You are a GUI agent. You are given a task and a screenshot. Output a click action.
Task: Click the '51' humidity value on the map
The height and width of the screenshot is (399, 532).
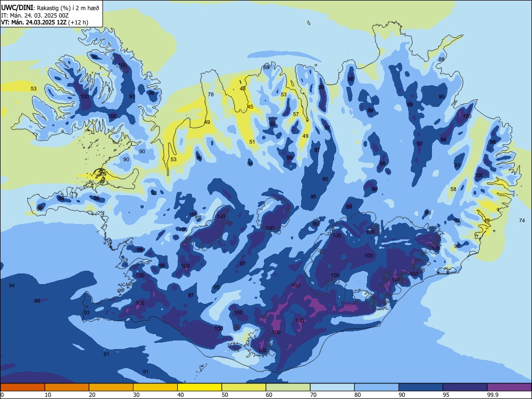[252, 142]
